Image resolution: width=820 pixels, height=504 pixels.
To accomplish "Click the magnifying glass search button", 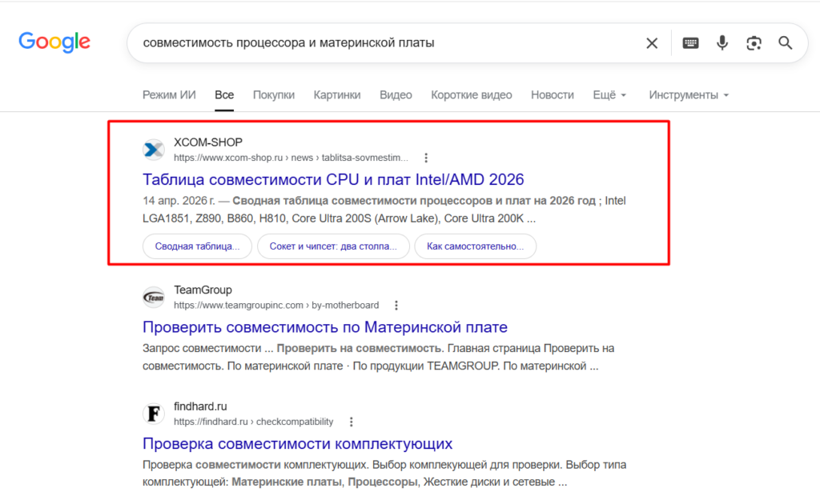I will (x=785, y=43).
